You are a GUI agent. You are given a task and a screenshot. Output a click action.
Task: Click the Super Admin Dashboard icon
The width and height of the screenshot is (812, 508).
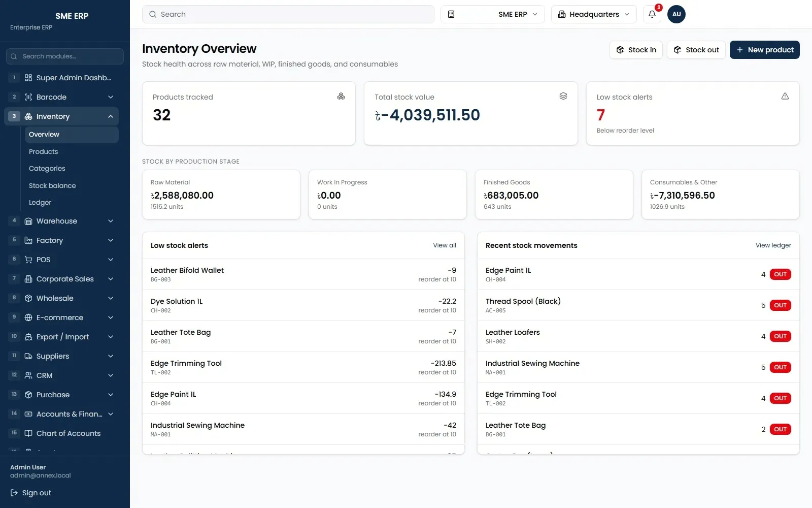(28, 78)
